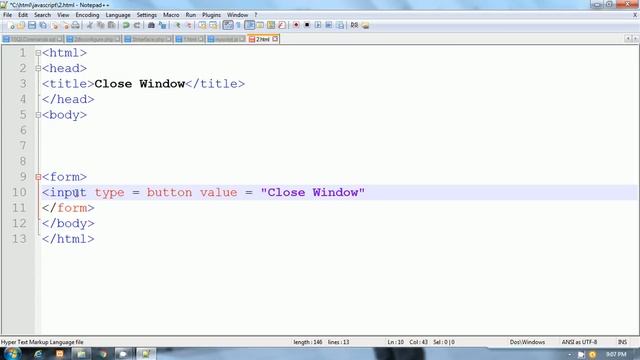Open the Window menu
The image size is (640, 360).
click(238, 15)
